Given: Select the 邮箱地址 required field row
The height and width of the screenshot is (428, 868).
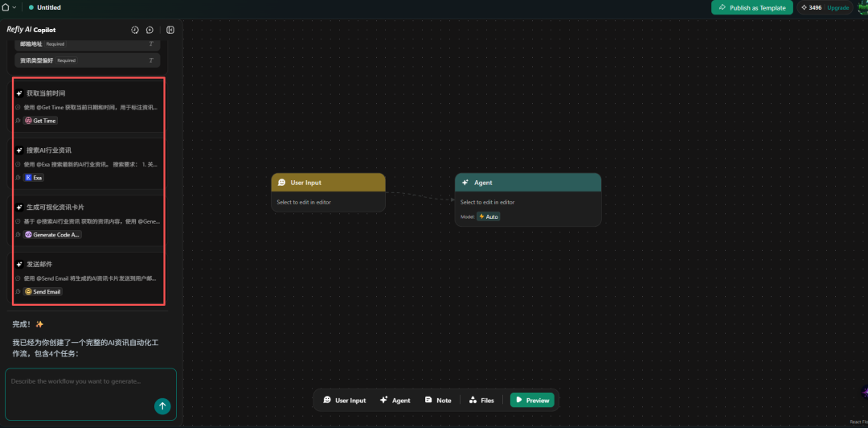Looking at the screenshot, I should 88,43.
